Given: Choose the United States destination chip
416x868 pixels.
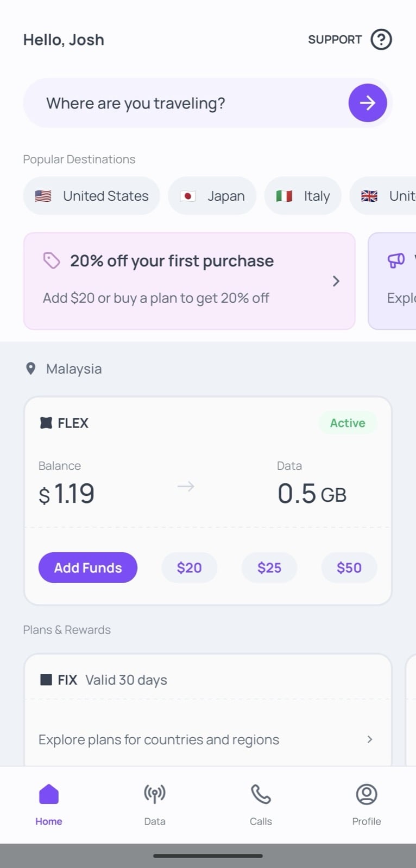Looking at the screenshot, I should (91, 196).
